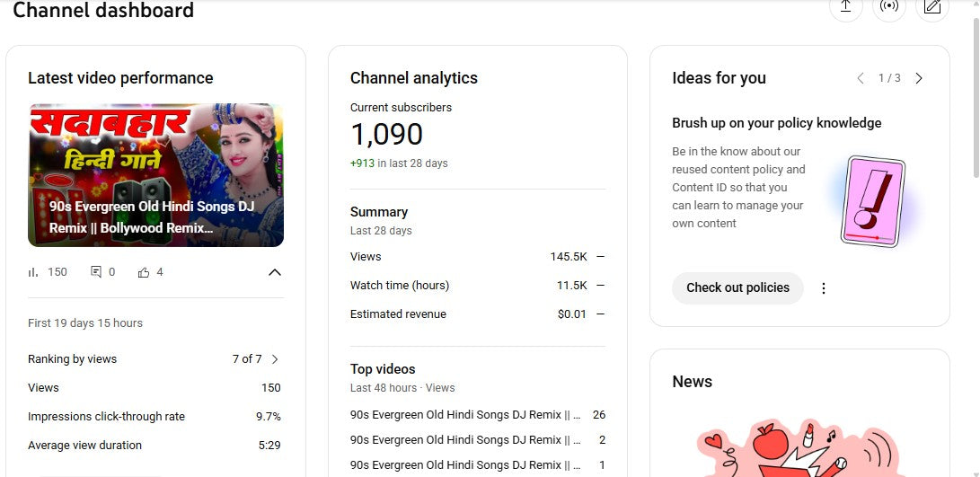Screen dimensions: 980x477
Task: Click the comments icon under video
Action: coord(96,272)
